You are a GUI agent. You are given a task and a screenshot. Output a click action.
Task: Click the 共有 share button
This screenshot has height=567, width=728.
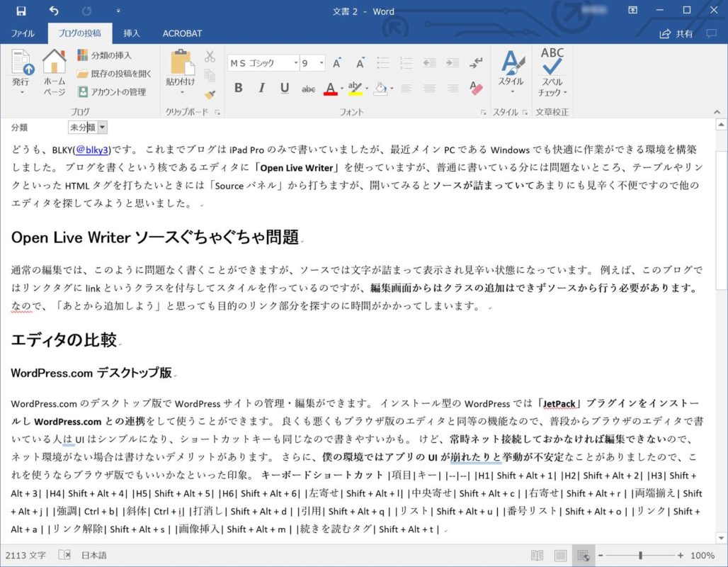coord(676,33)
